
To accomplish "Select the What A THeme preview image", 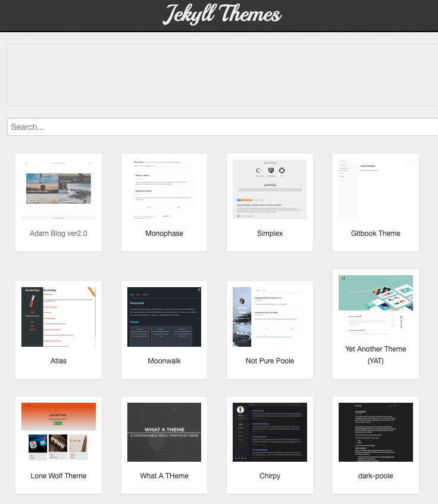I will pyautogui.click(x=164, y=432).
